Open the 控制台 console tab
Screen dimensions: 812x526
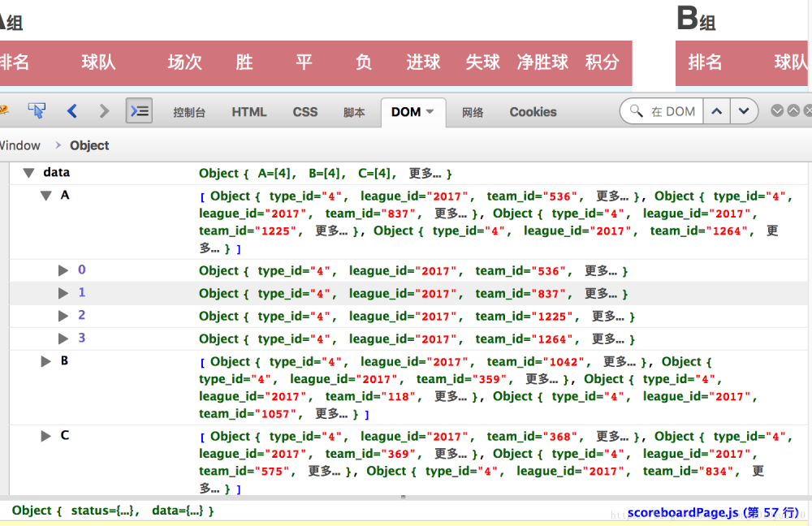click(x=189, y=112)
